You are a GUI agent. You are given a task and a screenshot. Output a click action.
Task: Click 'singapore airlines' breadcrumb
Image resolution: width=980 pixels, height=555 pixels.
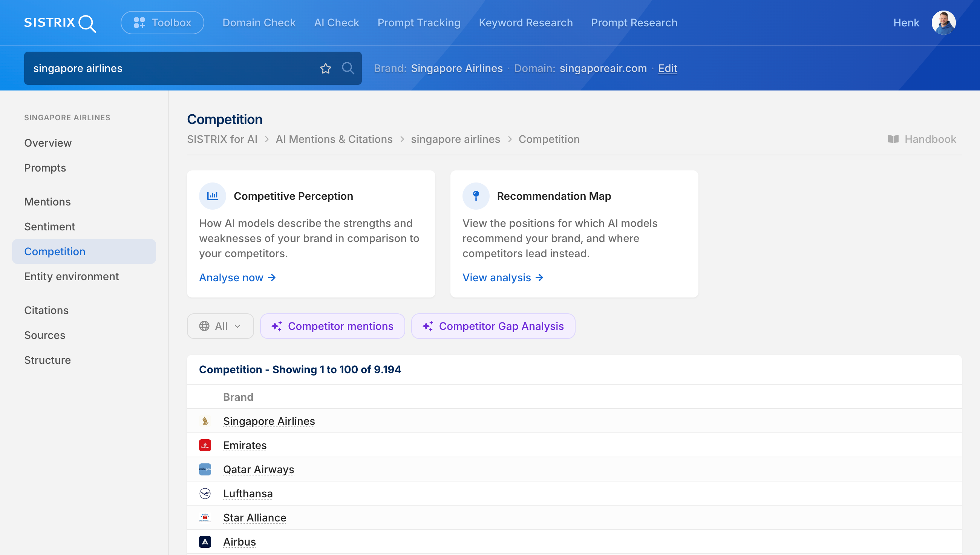pos(455,139)
